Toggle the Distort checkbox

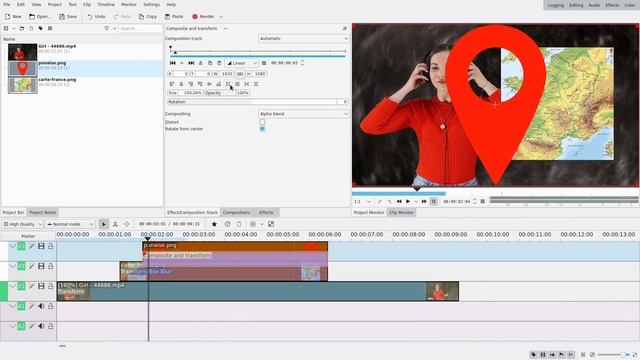pos(262,122)
